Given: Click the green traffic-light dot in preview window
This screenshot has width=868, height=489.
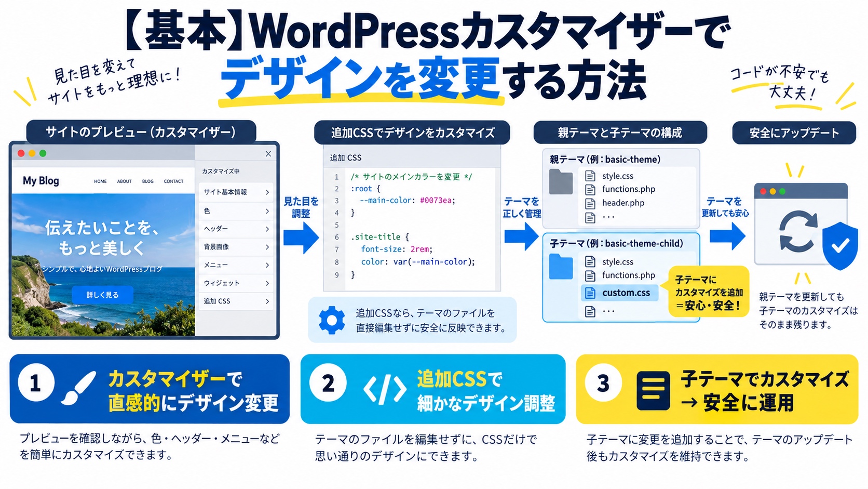Looking at the screenshot, I should point(43,153).
